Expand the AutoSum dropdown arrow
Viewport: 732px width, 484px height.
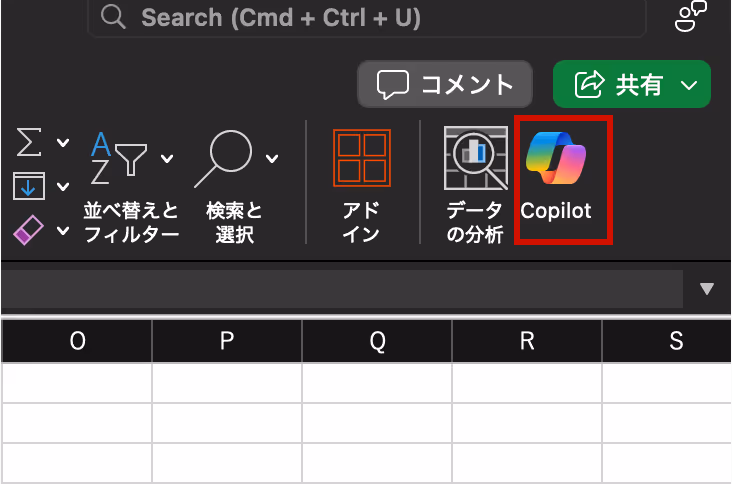click(63, 142)
